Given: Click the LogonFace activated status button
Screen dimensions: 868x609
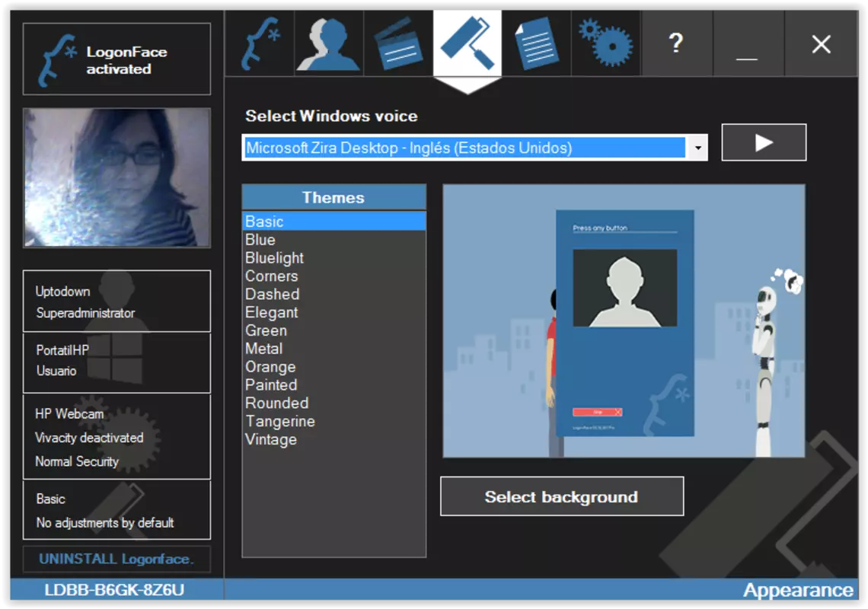Looking at the screenshot, I should pos(116,59).
